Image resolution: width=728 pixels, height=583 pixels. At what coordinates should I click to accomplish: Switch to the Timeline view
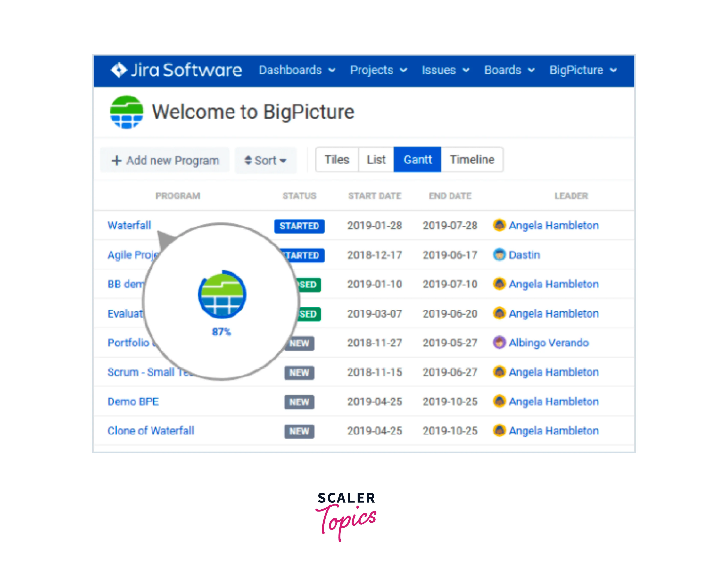click(x=472, y=160)
